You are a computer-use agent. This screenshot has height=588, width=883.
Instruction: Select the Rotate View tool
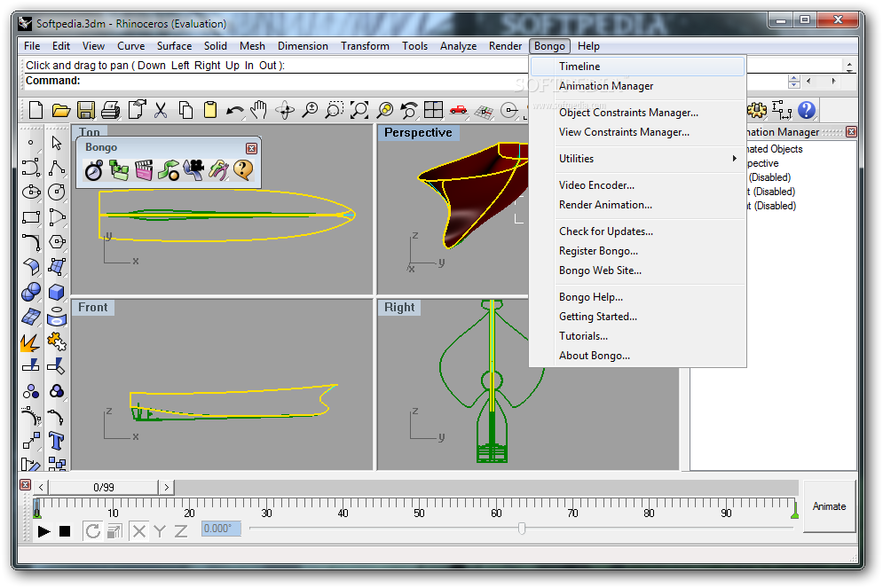tap(284, 110)
